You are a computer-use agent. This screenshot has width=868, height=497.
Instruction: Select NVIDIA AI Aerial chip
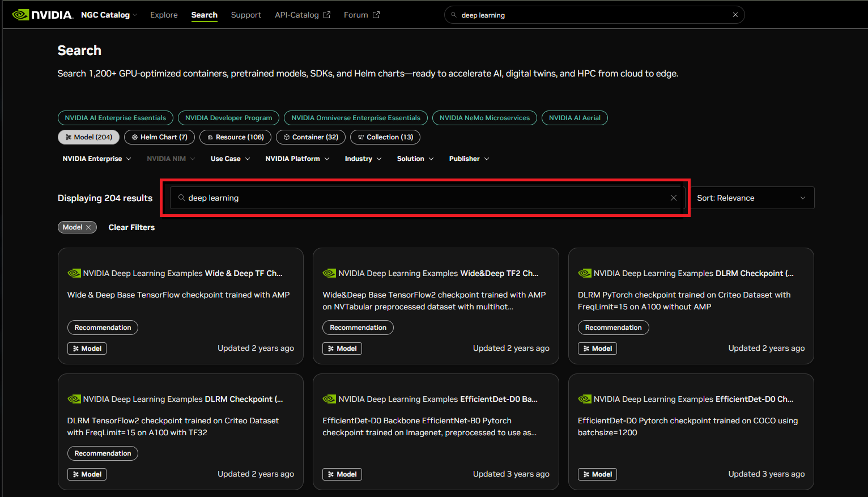(x=575, y=118)
